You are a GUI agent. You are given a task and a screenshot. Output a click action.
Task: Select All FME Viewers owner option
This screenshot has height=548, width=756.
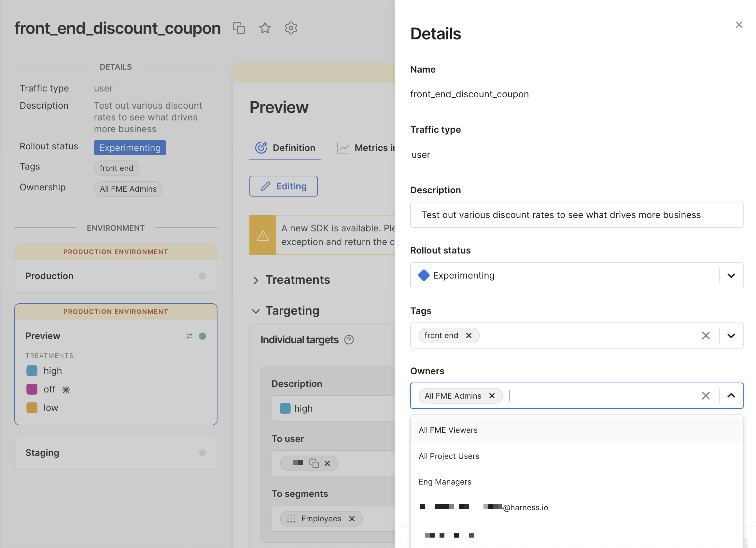448,430
